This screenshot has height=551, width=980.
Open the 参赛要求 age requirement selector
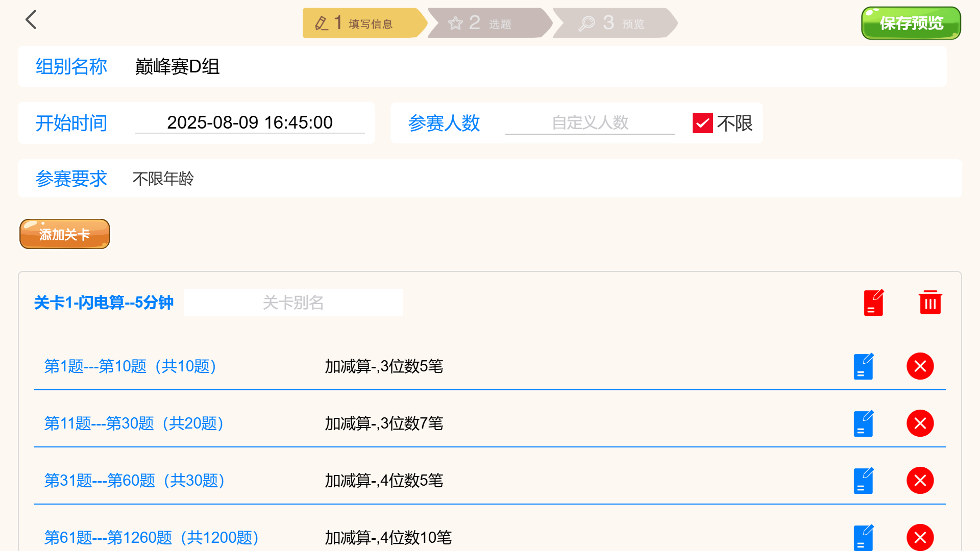coord(163,179)
